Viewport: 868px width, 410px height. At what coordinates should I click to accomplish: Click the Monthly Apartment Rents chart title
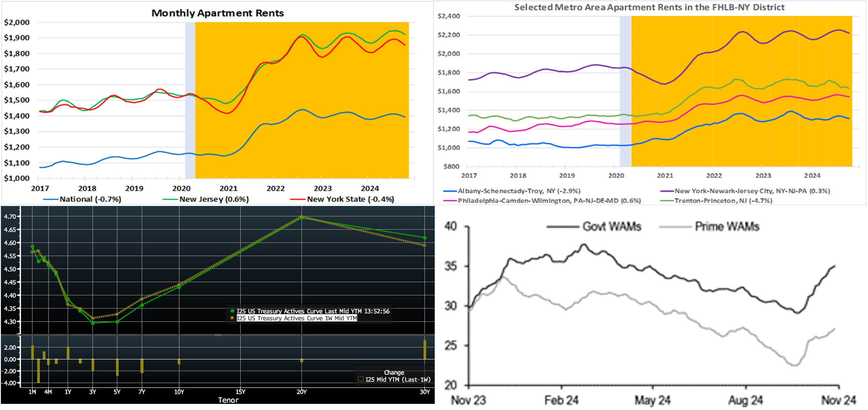point(217,13)
